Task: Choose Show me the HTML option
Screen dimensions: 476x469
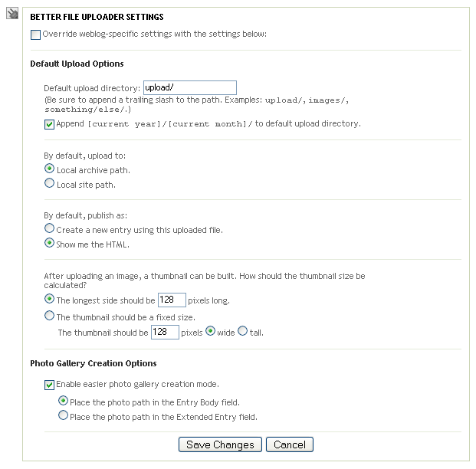Action: [49, 243]
